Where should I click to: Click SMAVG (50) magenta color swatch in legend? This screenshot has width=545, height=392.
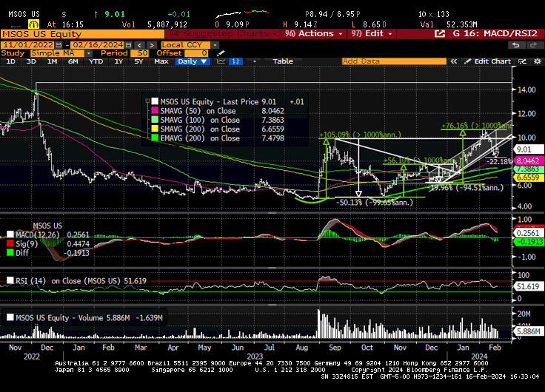(x=155, y=111)
